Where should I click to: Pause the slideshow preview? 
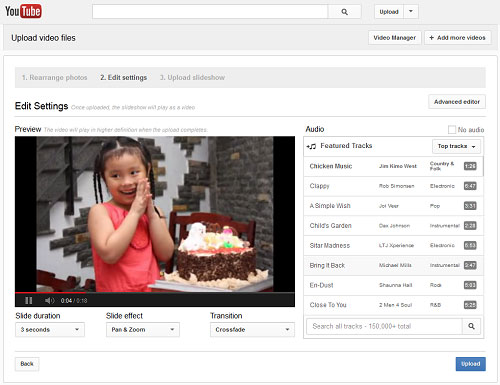point(29,301)
